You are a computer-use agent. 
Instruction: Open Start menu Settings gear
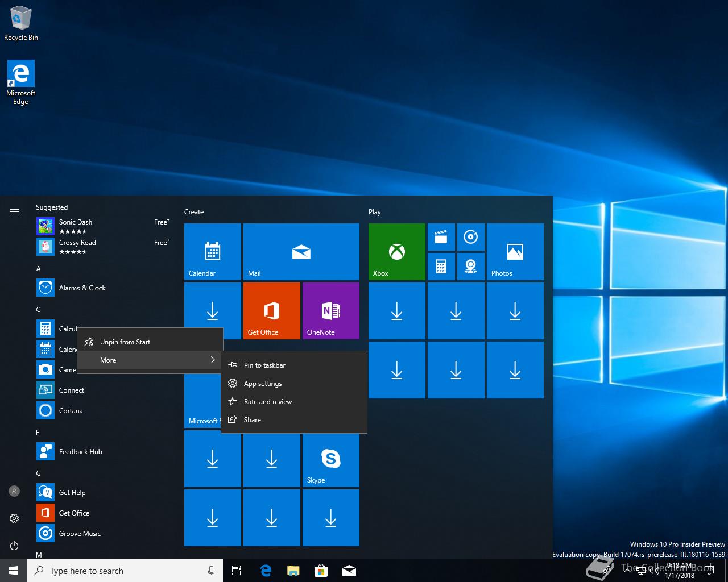click(x=14, y=518)
